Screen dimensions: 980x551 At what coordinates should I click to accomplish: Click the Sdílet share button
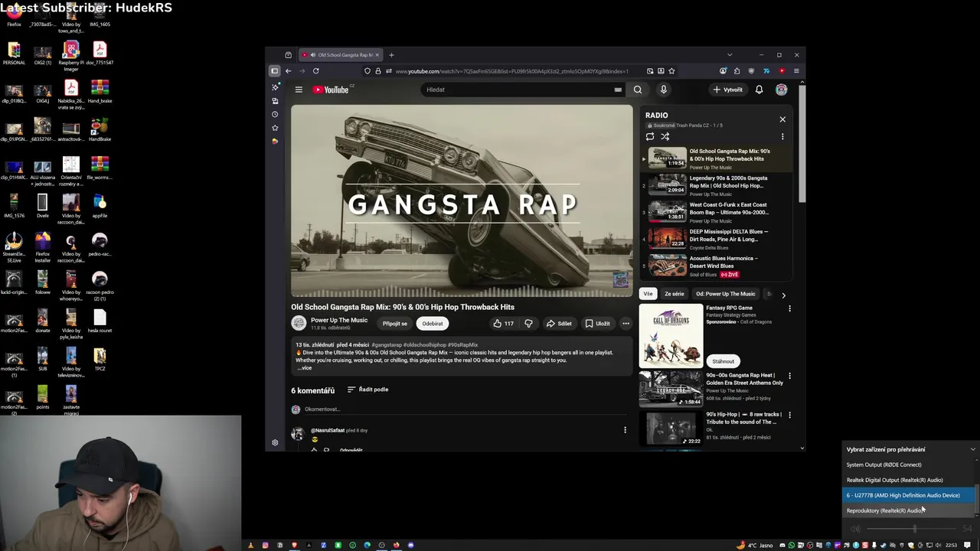pos(559,324)
